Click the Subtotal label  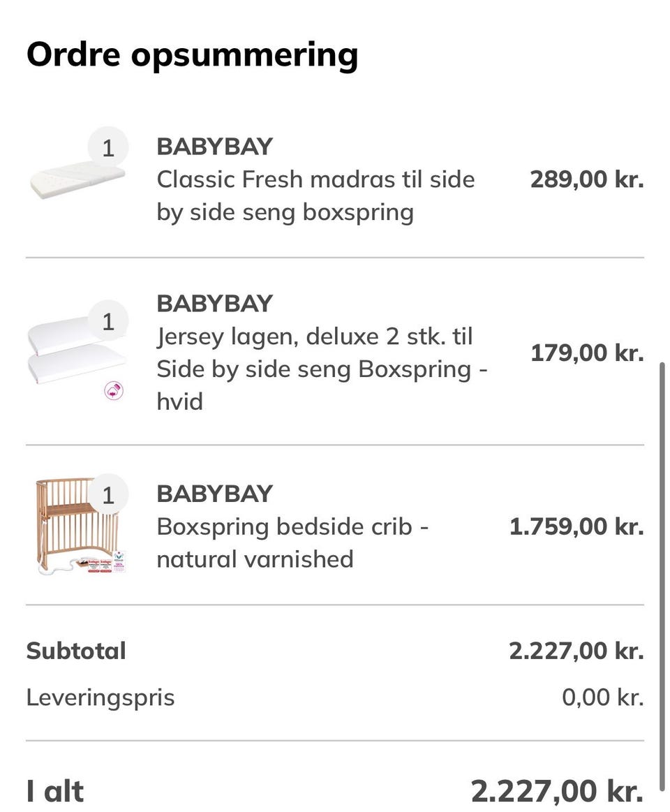(76, 651)
